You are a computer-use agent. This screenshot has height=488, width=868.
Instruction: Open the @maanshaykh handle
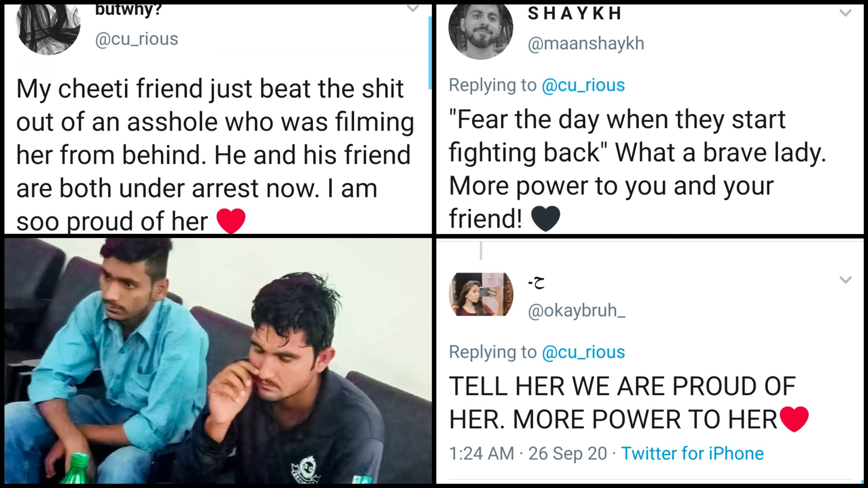pos(586,43)
